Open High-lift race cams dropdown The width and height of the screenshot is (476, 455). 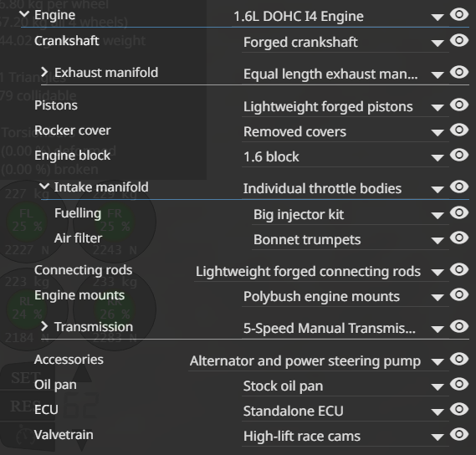click(x=345, y=437)
